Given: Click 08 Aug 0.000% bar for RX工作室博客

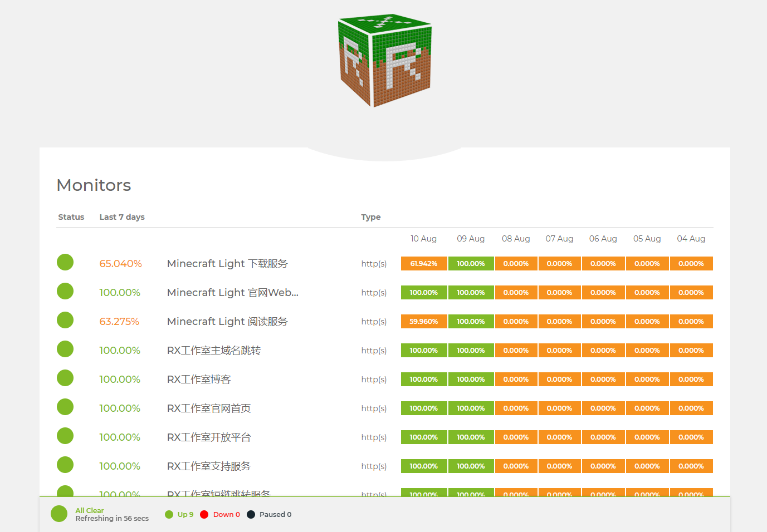Looking at the screenshot, I should tap(516, 380).
